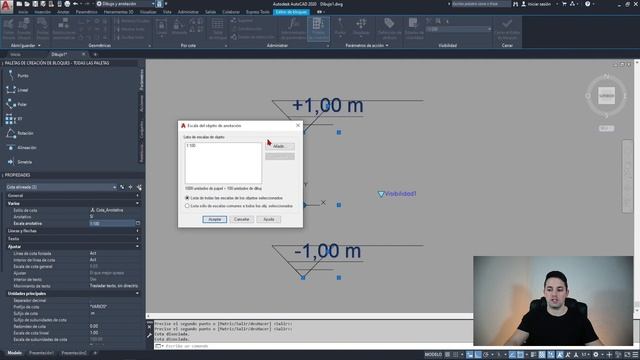Switch to the Modelo layout tab
The height and width of the screenshot is (360, 640).
15,353
